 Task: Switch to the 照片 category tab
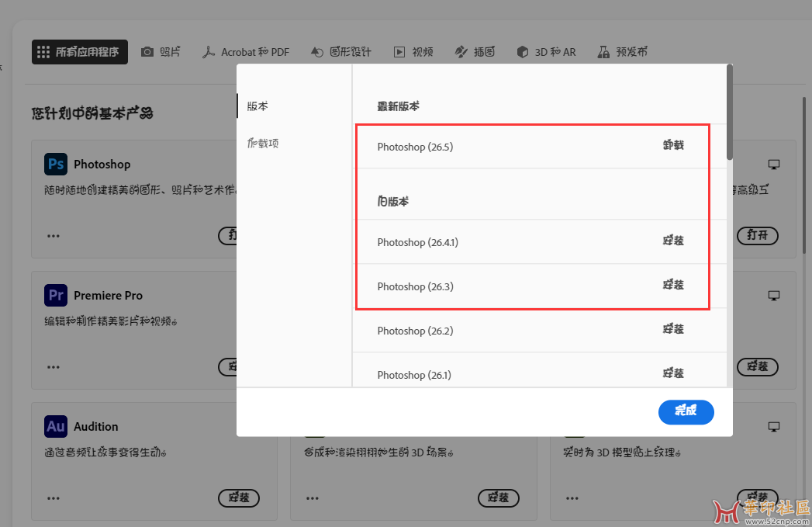[x=161, y=52]
